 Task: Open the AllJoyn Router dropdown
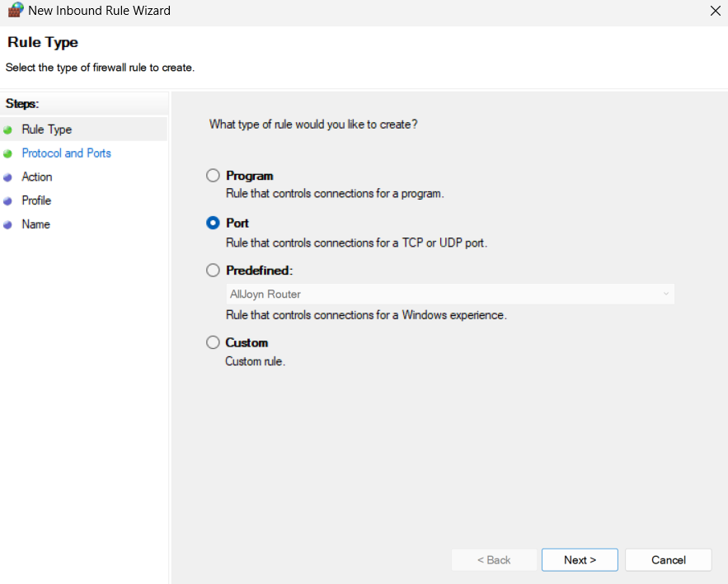(449, 294)
